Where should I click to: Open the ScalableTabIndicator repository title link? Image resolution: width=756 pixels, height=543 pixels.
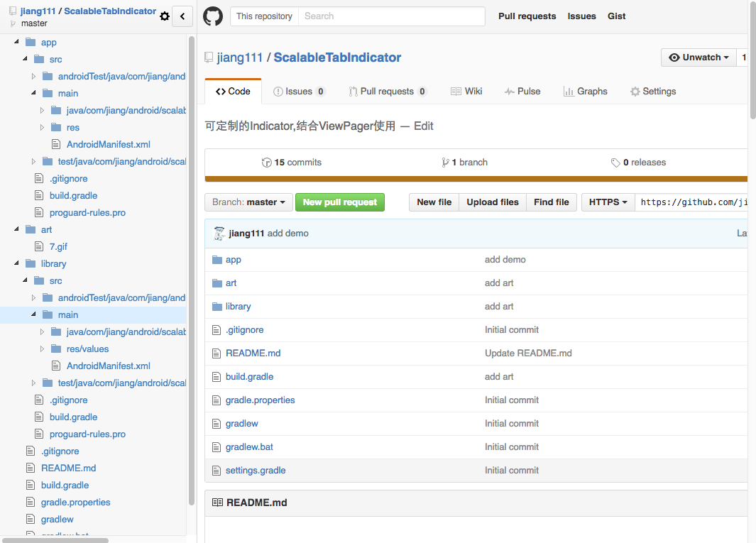[337, 57]
